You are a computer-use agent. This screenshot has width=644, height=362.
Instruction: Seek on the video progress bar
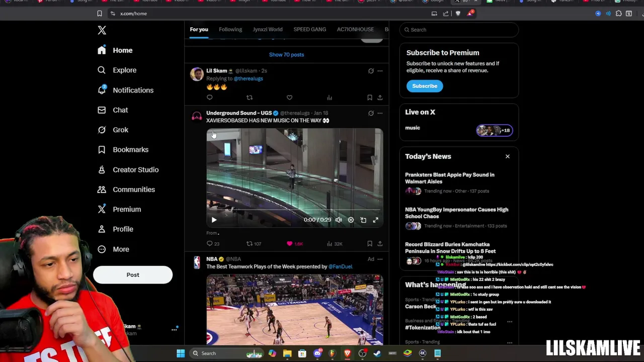click(x=294, y=210)
